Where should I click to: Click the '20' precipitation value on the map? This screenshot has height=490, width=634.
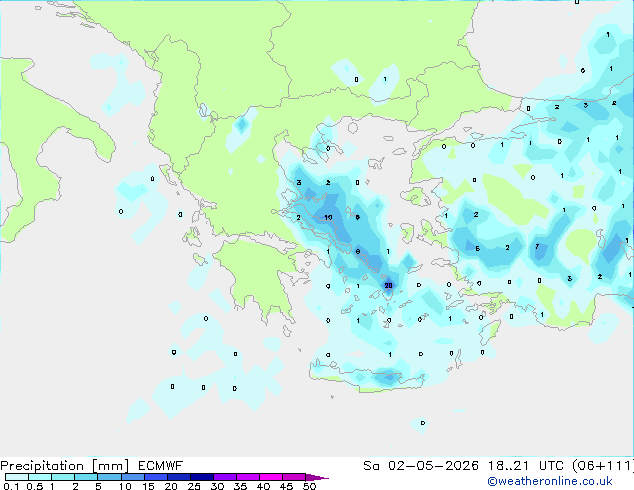(388, 285)
